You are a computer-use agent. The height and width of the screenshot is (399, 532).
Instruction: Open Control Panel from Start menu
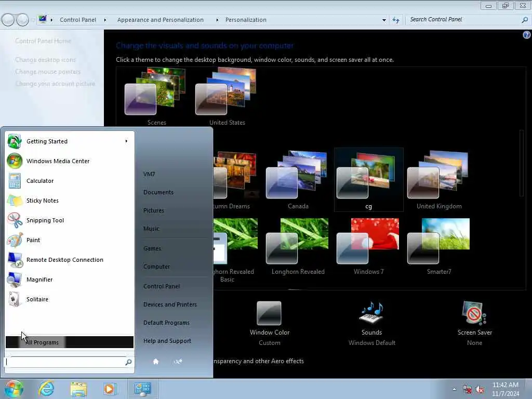coord(162,286)
